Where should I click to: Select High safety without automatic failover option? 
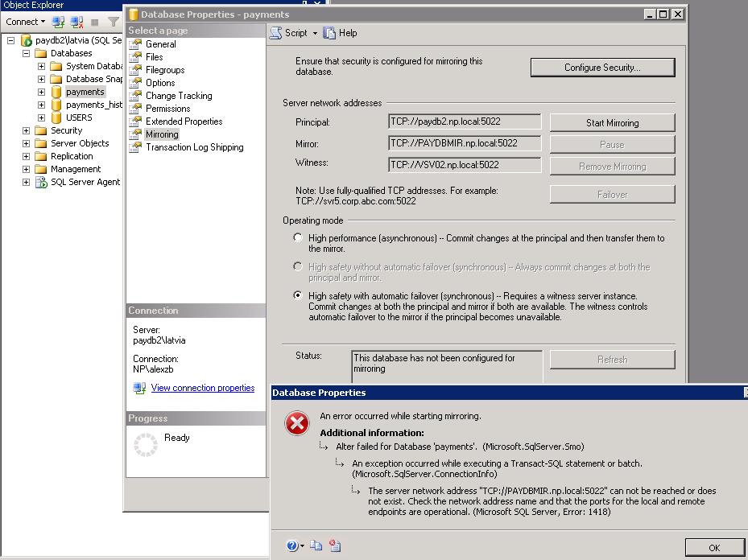click(x=298, y=266)
